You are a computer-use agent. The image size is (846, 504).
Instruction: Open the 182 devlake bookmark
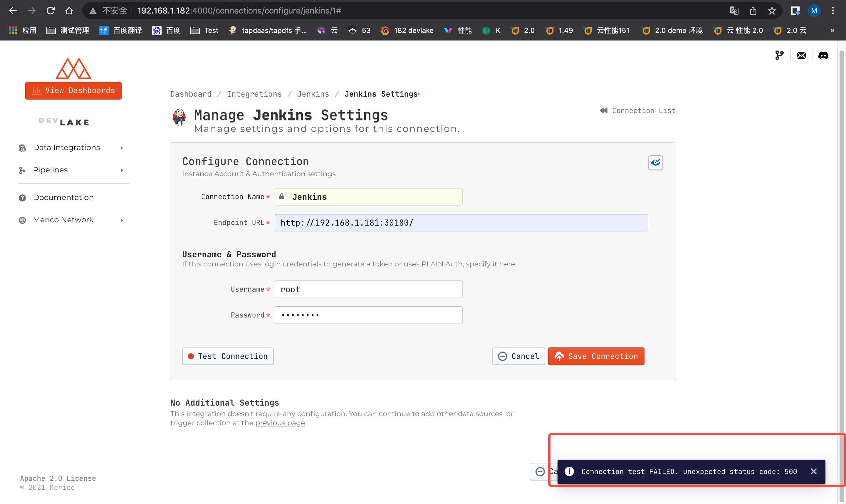point(407,31)
